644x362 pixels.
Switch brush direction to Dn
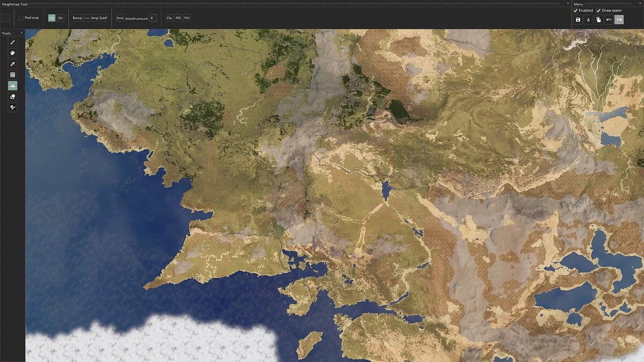click(60, 18)
